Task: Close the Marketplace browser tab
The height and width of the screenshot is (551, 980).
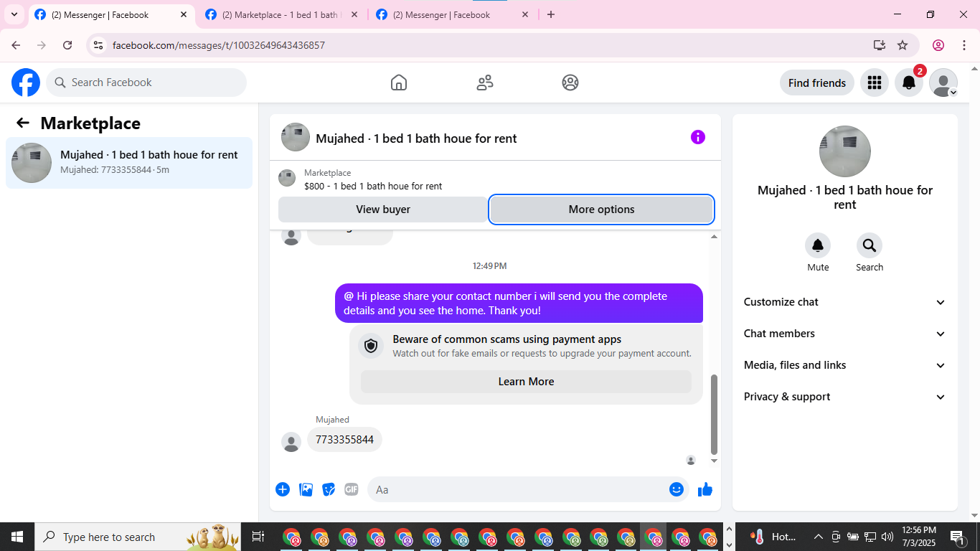Action: point(354,14)
